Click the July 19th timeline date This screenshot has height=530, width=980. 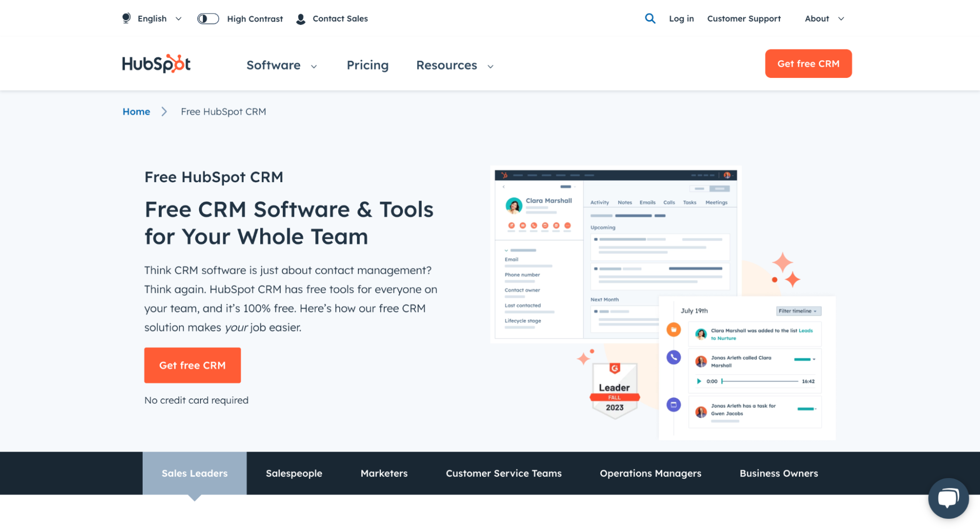click(694, 311)
